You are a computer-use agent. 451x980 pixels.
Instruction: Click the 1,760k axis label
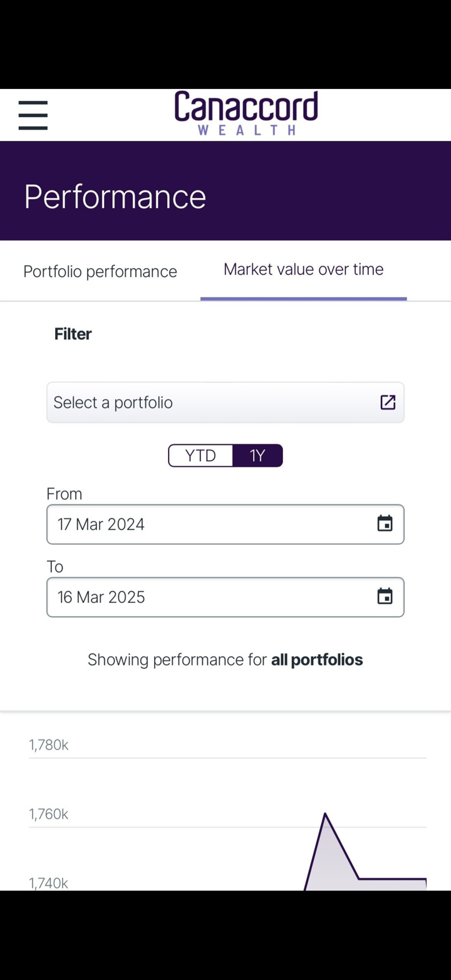point(48,814)
